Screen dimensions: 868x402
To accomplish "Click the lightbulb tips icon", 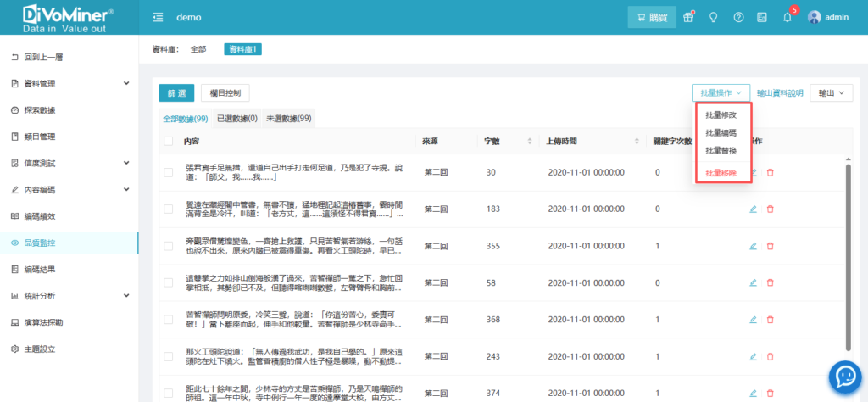I will (x=713, y=17).
